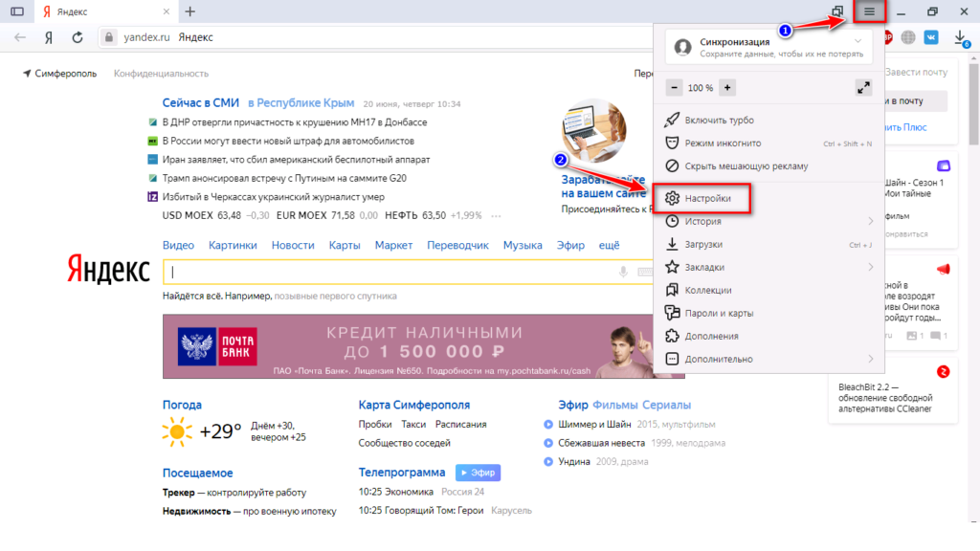Open Режим инкогнито

point(769,143)
